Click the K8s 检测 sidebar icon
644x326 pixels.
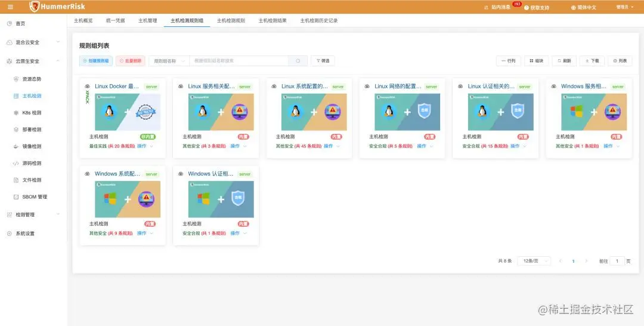(16, 113)
